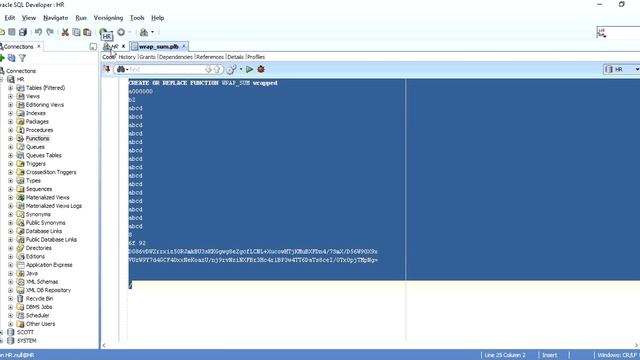
Task: Open the Tools menu
Action: point(137,18)
